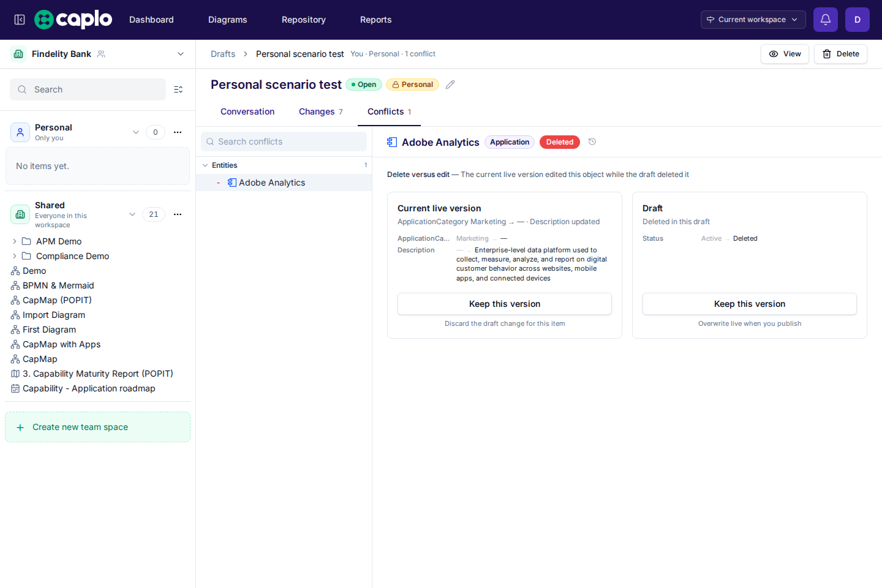Screen dimensions: 882x588
Task: Open CapMap (POPIT) diagram
Action: click(x=57, y=300)
